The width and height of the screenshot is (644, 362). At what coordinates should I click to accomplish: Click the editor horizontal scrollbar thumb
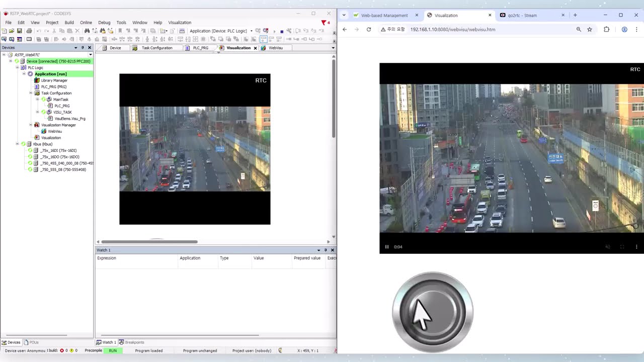tap(149, 242)
